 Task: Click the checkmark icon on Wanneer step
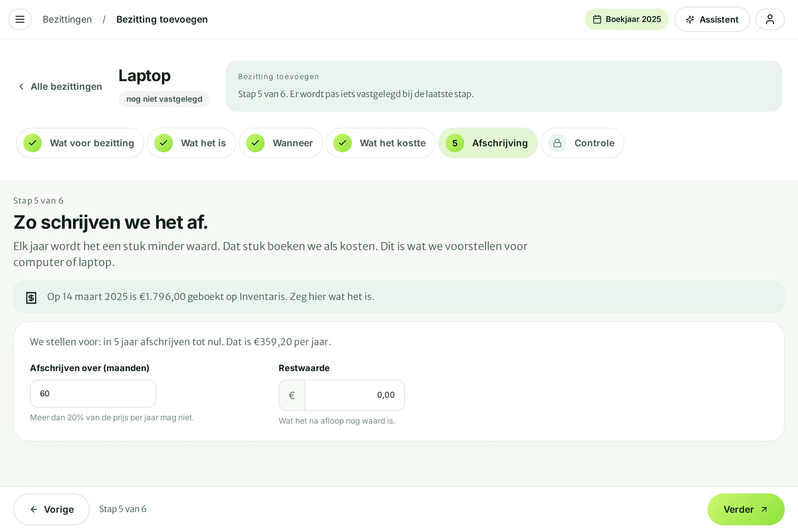pos(255,143)
